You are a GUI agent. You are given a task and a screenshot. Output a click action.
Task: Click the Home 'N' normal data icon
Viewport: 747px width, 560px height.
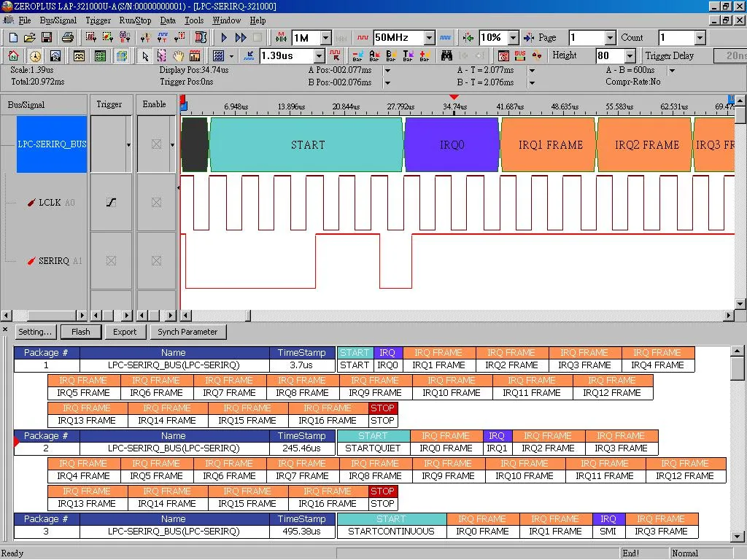click(13, 55)
